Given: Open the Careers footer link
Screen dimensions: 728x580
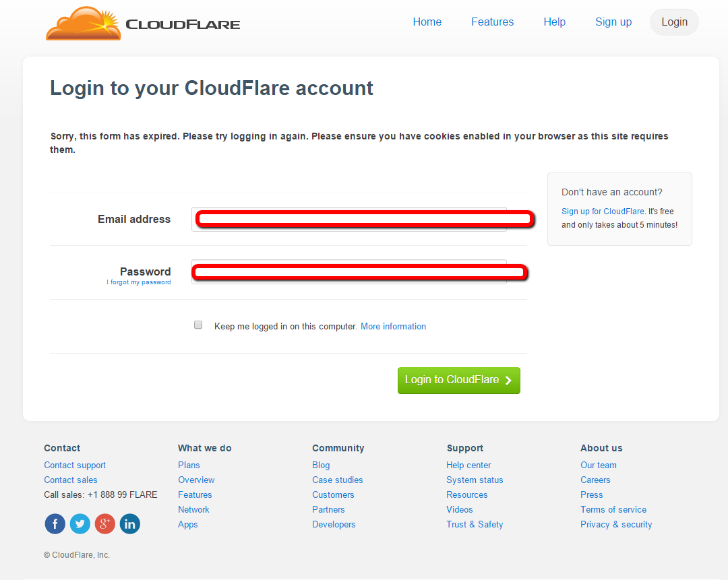Looking at the screenshot, I should coord(595,480).
